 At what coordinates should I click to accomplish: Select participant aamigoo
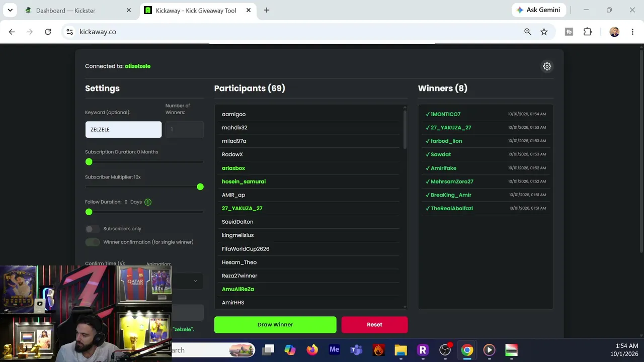[233, 114]
